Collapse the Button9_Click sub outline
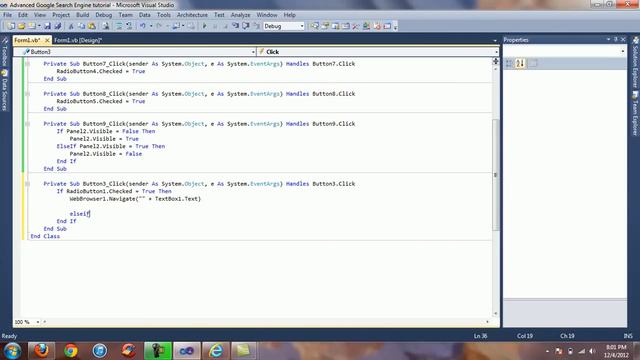 pos(27,124)
